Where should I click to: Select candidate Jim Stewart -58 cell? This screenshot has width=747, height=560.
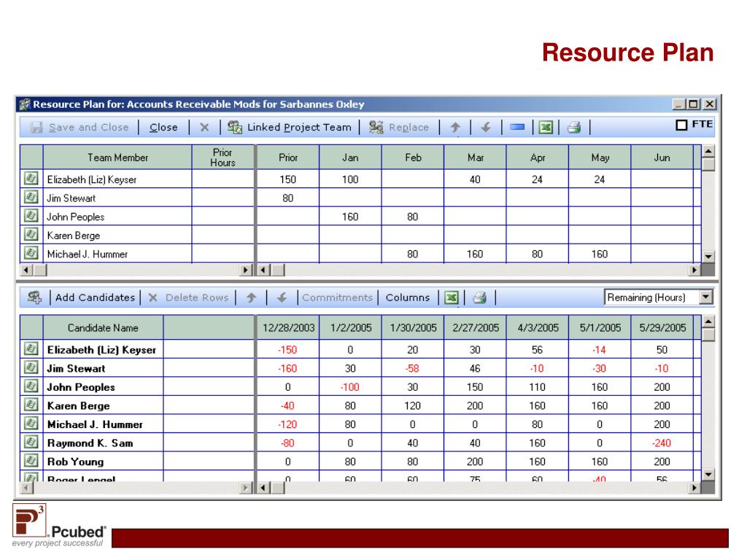[413, 368]
